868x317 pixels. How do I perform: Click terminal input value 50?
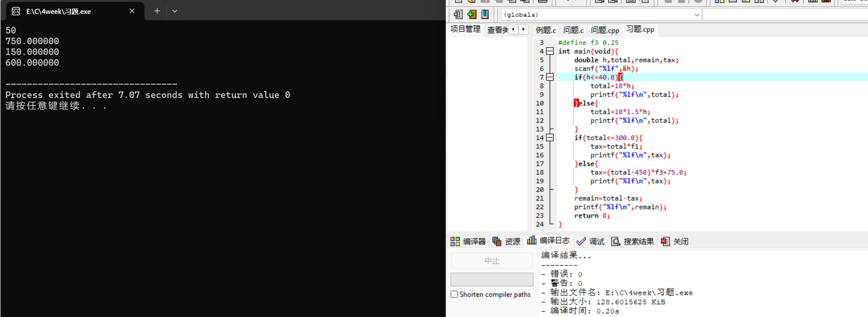tap(11, 30)
